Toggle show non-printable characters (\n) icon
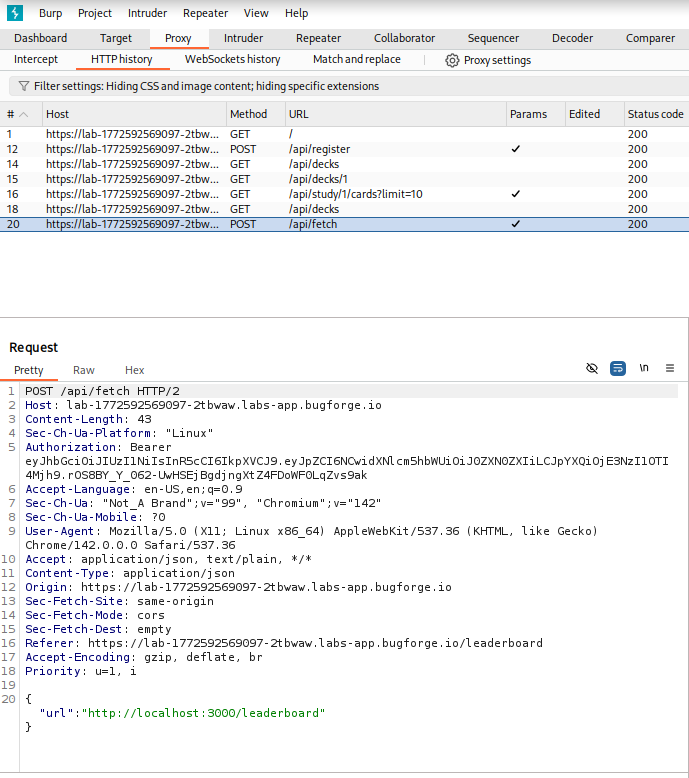 click(x=644, y=368)
